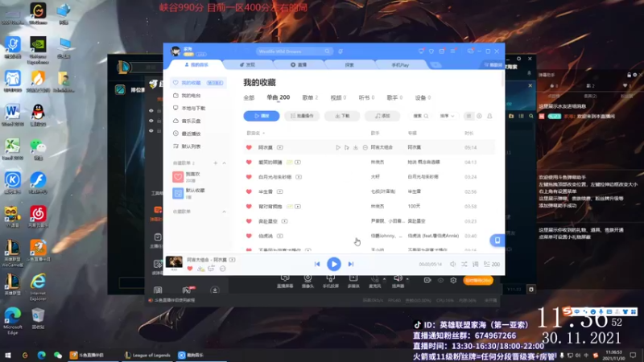644x362 pixels.
Task: Skip to the previous track
Action: [317, 264]
